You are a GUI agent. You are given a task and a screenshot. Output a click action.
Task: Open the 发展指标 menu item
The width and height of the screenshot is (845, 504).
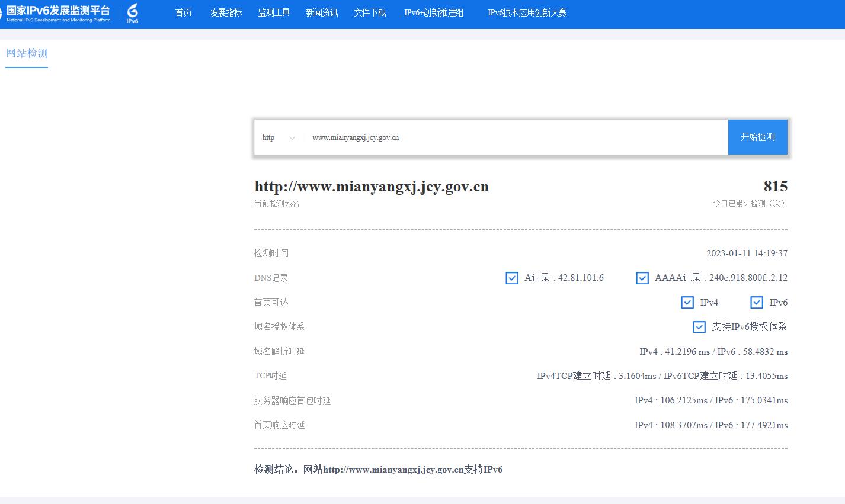pyautogui.click(x=226, y=12)
